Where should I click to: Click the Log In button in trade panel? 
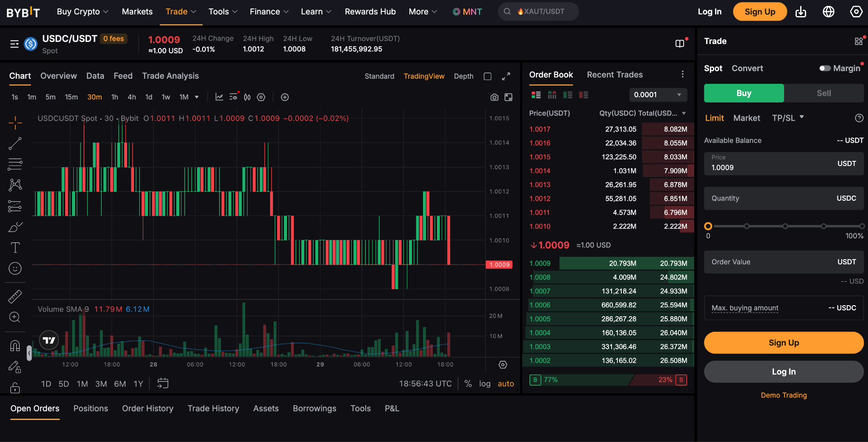coord(784,372)
